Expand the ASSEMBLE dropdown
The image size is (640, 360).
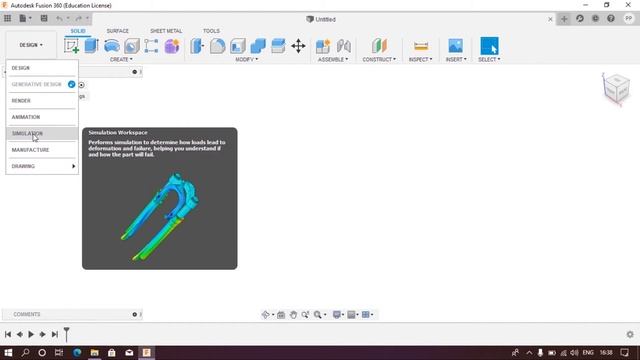tap(333, 60)
